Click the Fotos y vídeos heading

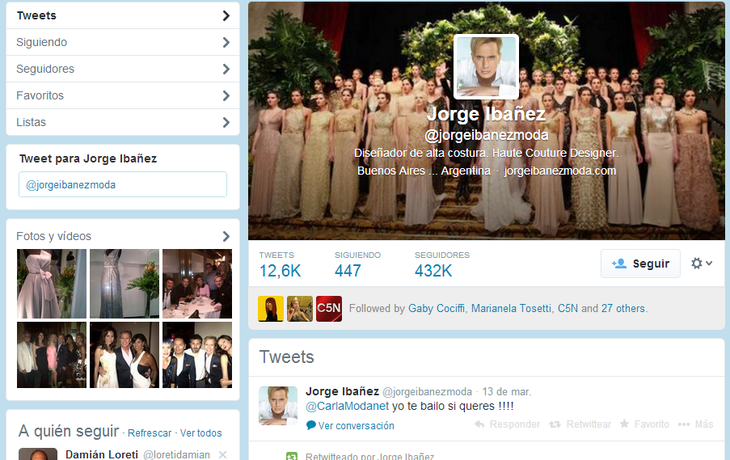(54, 236)
